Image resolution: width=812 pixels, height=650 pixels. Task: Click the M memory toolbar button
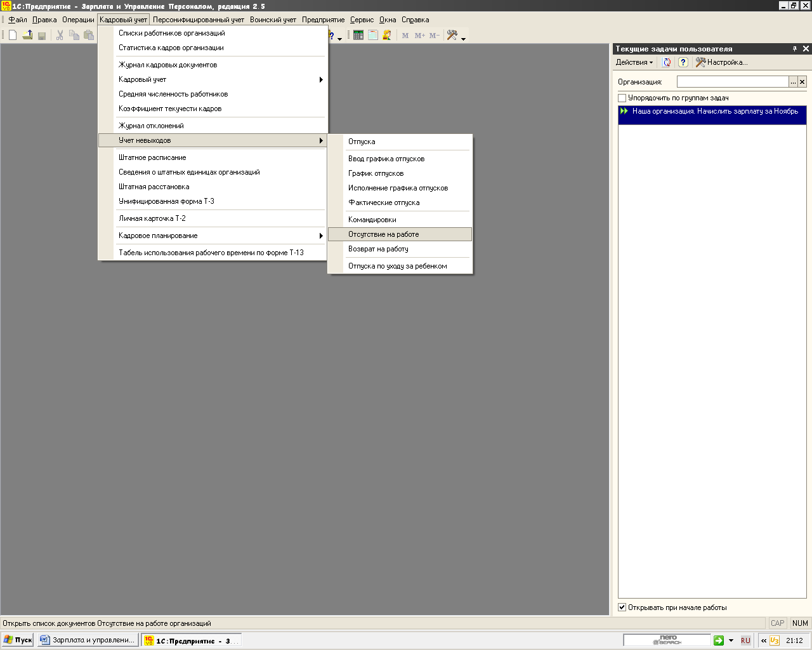[405, 36]
